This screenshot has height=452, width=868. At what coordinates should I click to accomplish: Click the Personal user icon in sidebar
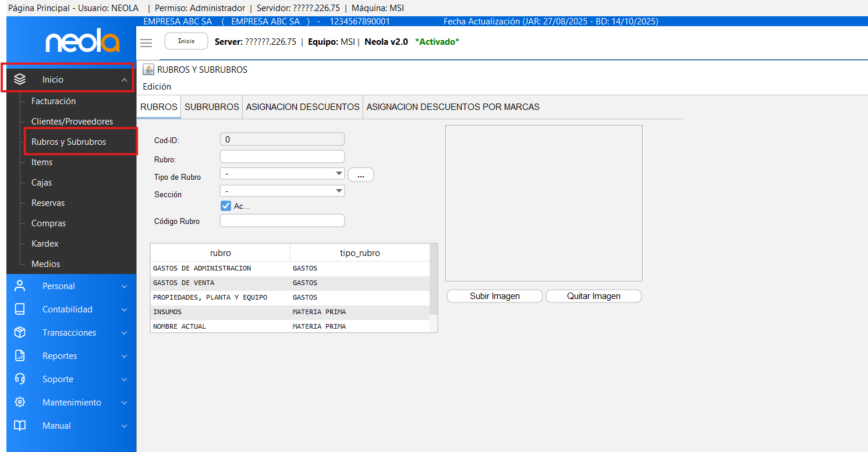[20, 286]
